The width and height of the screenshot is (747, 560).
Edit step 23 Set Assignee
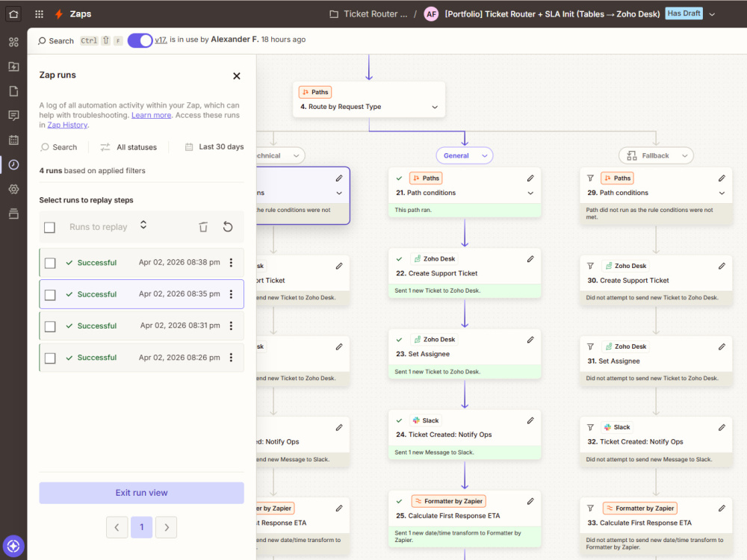(530, 340)
